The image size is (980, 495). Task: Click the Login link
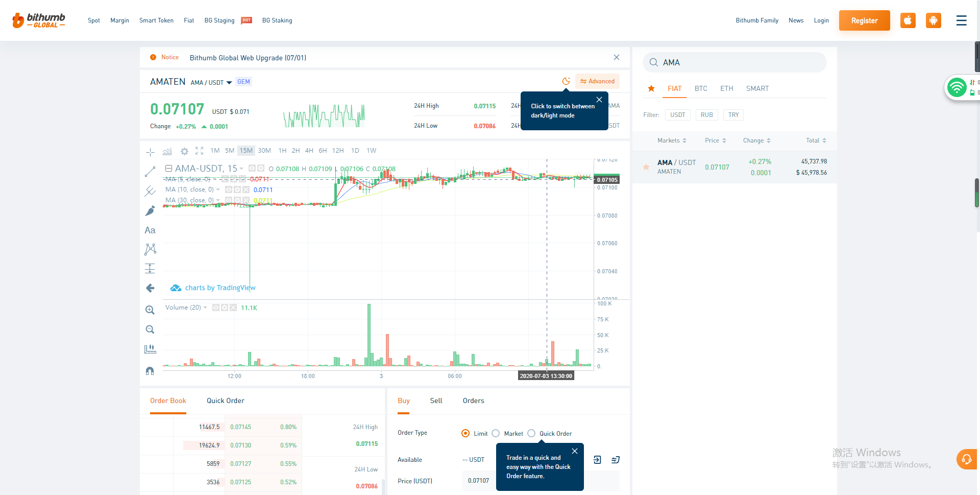821,20
